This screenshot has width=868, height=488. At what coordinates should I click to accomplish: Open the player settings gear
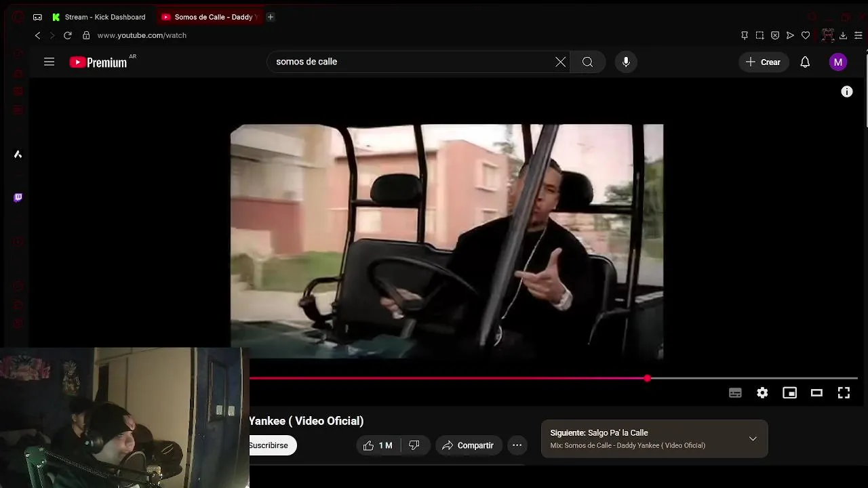[762, 392]
